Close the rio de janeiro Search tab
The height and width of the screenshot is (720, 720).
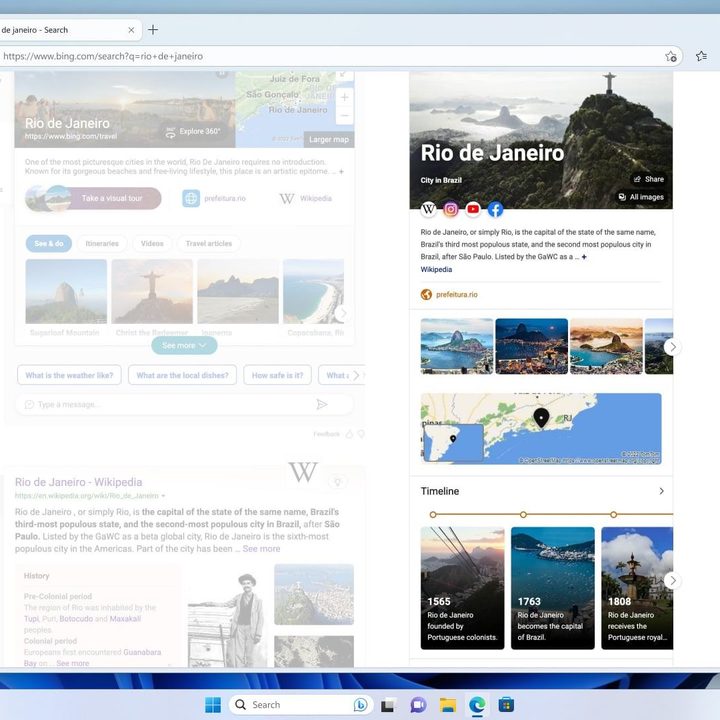(x=131, y=30)
